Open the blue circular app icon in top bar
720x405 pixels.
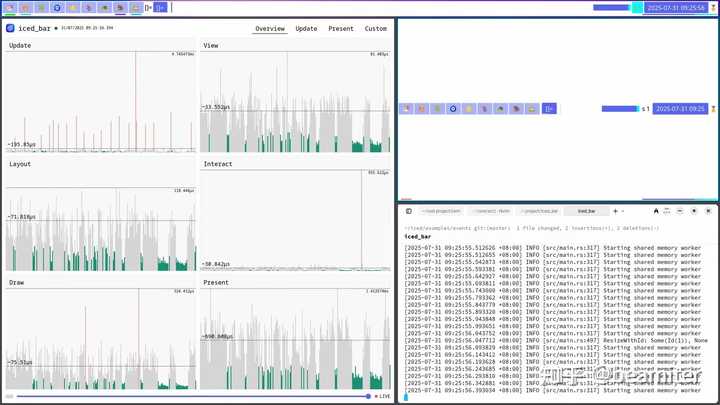[x=57, y=7]
